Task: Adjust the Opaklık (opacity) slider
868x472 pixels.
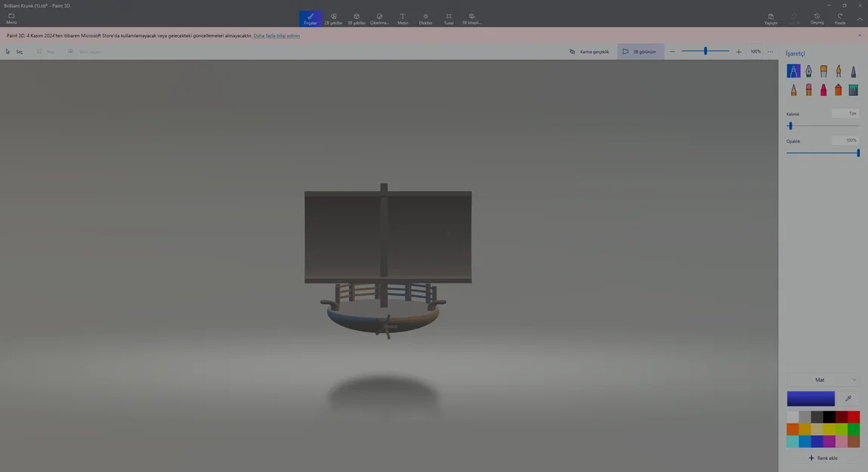Action: point(823,153)
